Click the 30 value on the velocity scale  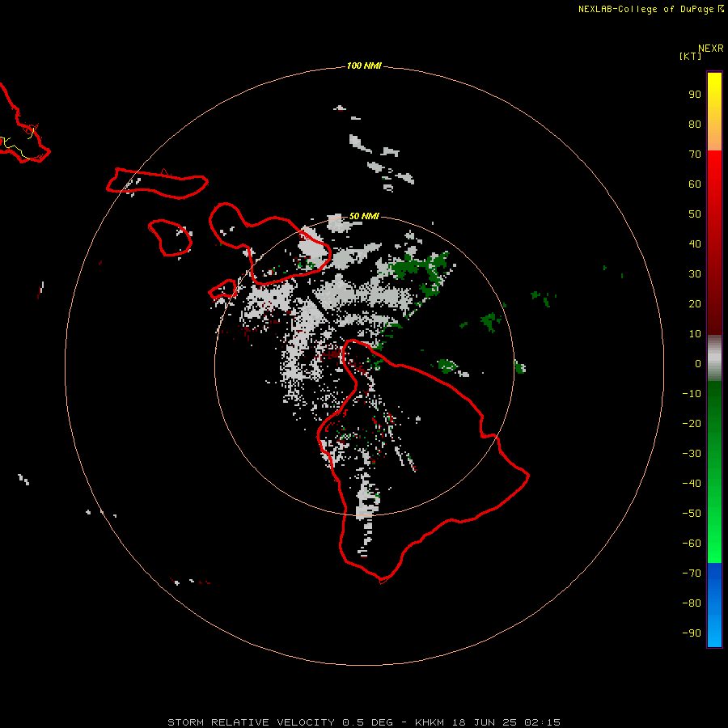click(695, 274)
